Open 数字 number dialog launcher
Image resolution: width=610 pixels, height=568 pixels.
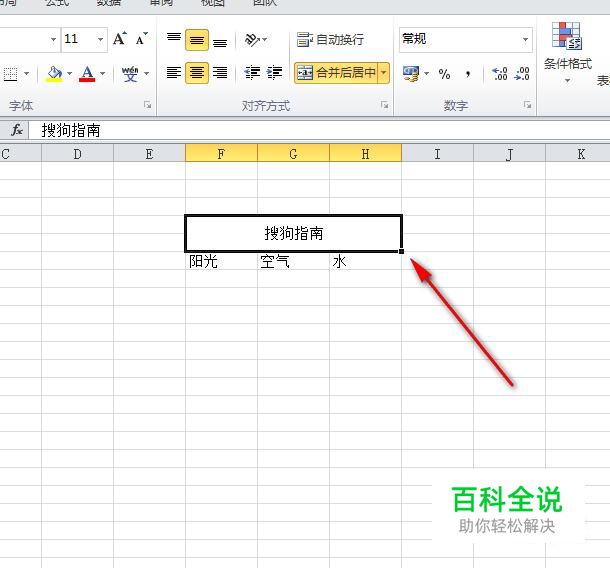coord(527,105)
